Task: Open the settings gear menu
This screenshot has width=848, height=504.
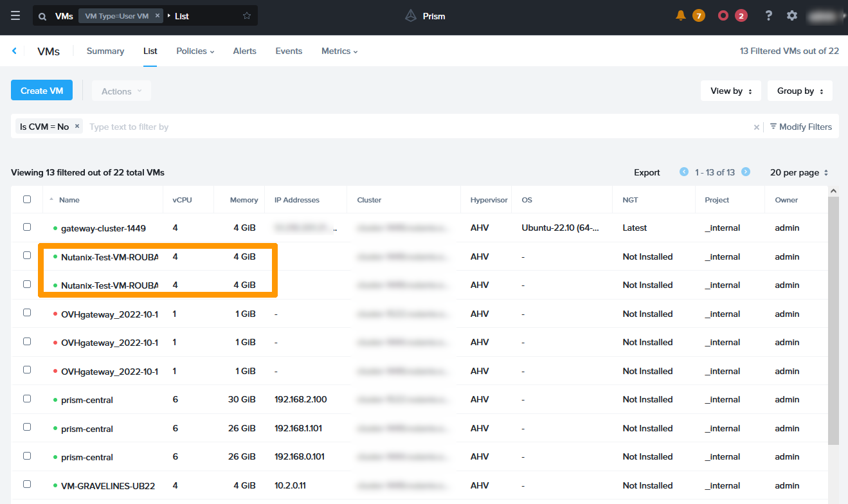Action: (x=792, y=15)
